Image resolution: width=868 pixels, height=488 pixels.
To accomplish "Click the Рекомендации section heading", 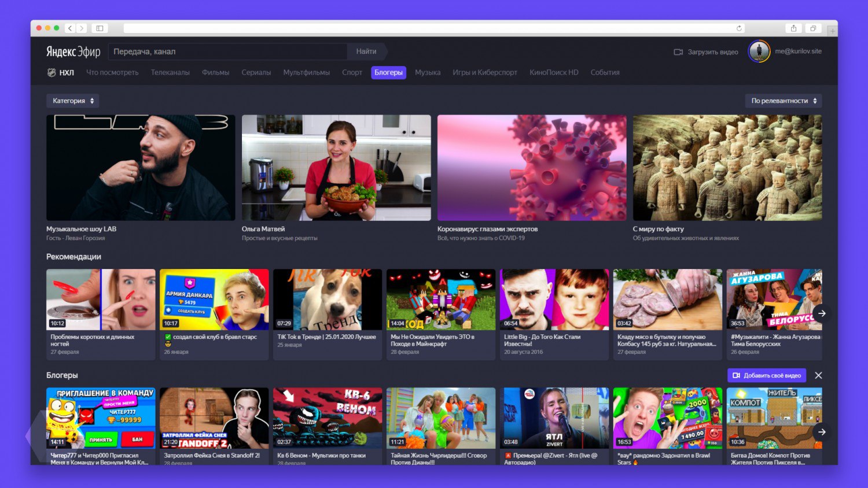I will 73,257.
